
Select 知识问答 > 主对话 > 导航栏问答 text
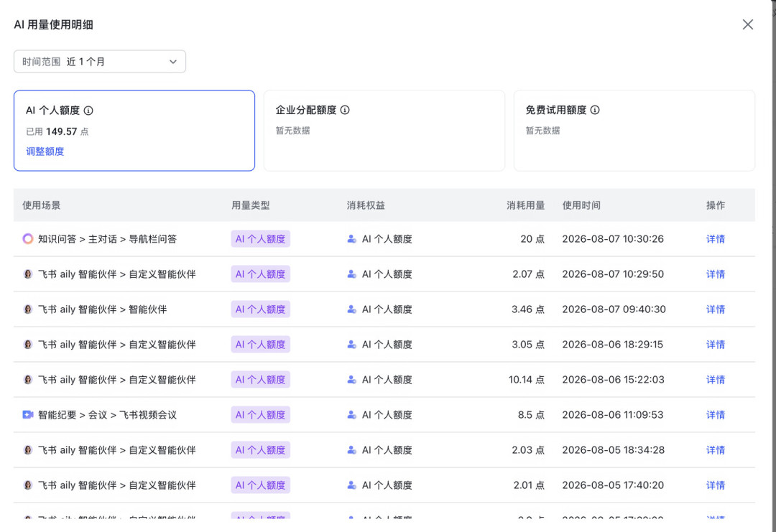click(107, 239)
